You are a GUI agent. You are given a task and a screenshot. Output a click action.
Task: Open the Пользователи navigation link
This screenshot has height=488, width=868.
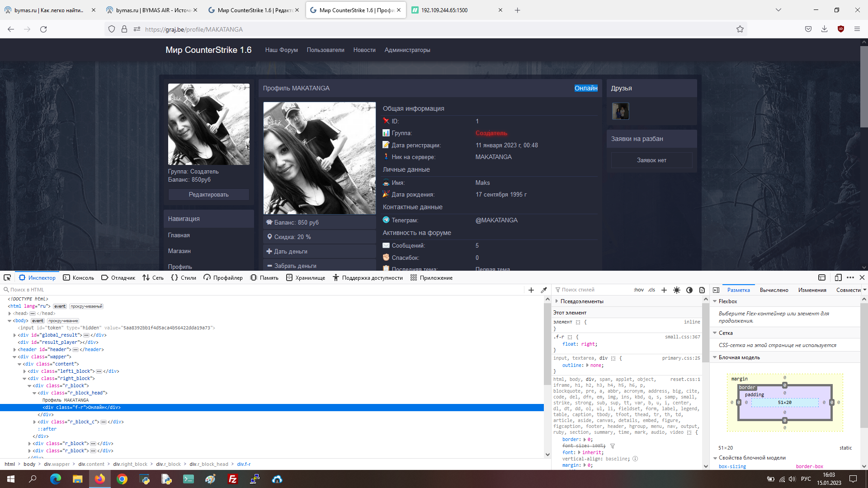click(x=325, y=50)
